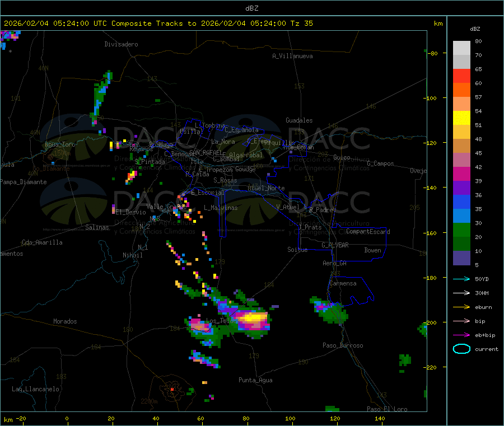The image size is (504, 426).
Task: Select the light blue 30-35 dBZ swatch
Action: click(461, 216)
